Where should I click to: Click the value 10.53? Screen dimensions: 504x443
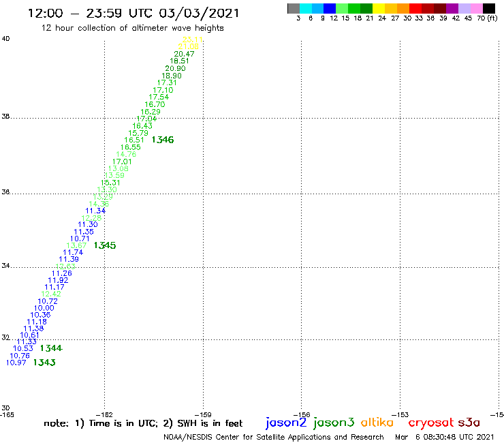(23, 349)
